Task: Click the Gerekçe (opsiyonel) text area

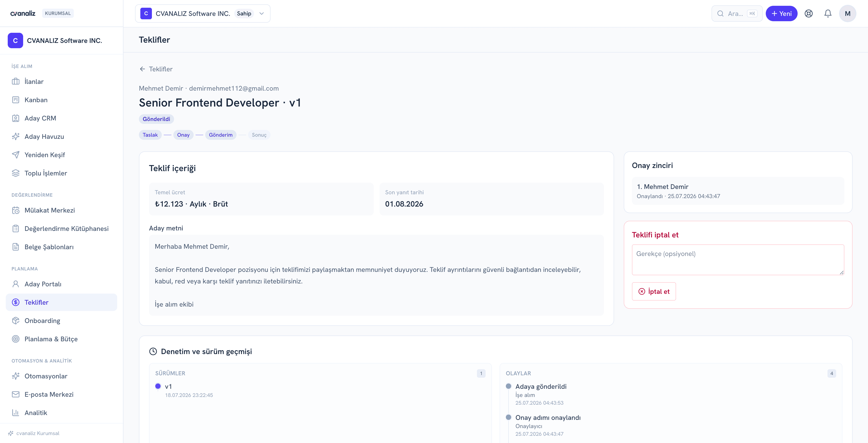Action: pyautogui.click(x=738, y=260)
